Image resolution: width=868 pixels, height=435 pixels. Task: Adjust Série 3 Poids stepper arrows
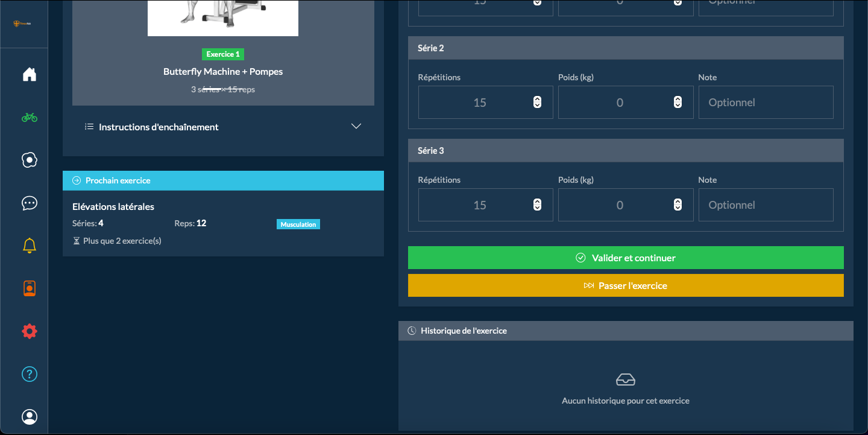(678, 205)
